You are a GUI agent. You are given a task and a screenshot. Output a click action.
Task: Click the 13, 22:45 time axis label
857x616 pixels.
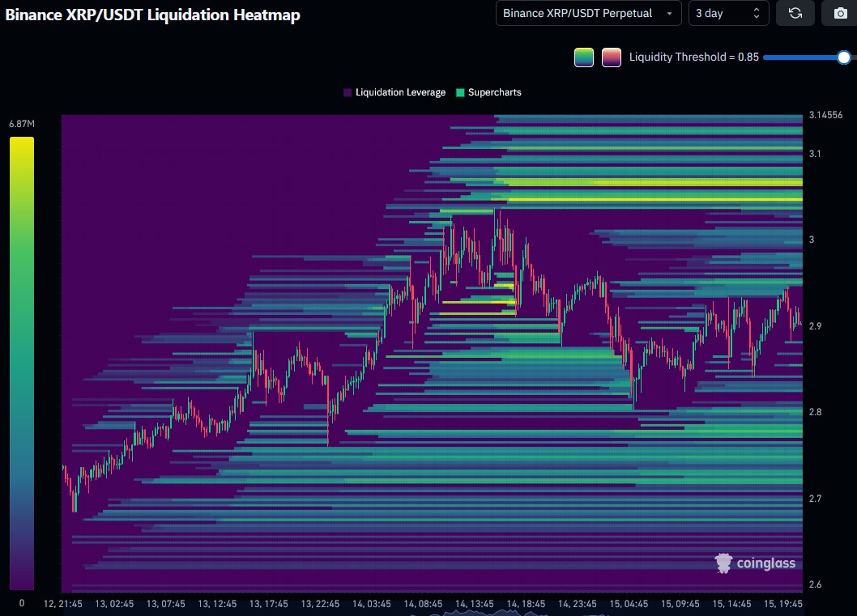click(320, 604)
